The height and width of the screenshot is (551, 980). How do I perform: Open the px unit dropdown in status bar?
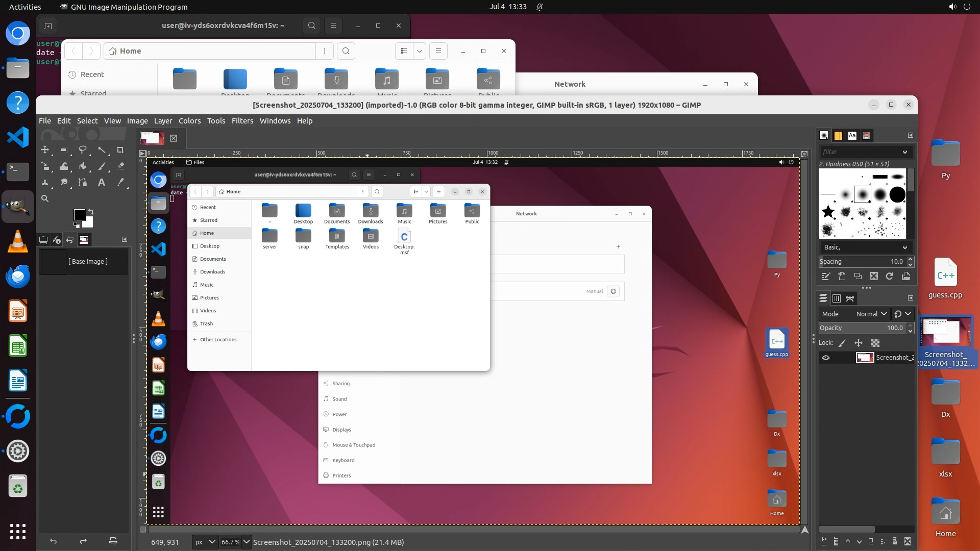[x=205, y=542]
